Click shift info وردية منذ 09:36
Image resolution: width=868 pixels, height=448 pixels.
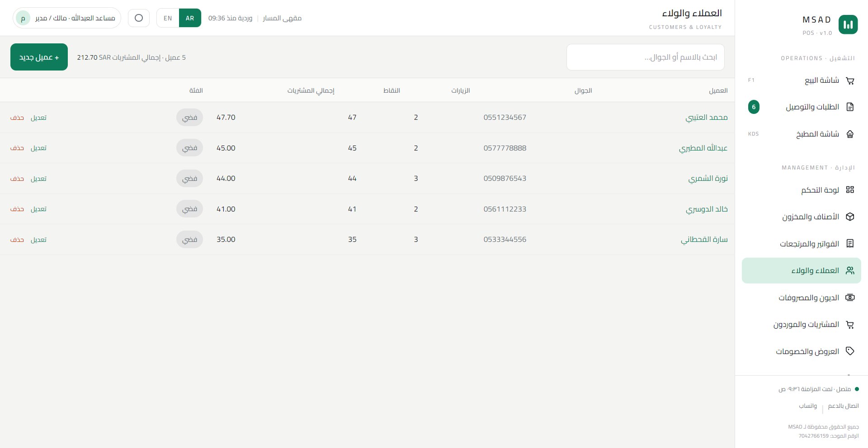(x=230, y=18)
